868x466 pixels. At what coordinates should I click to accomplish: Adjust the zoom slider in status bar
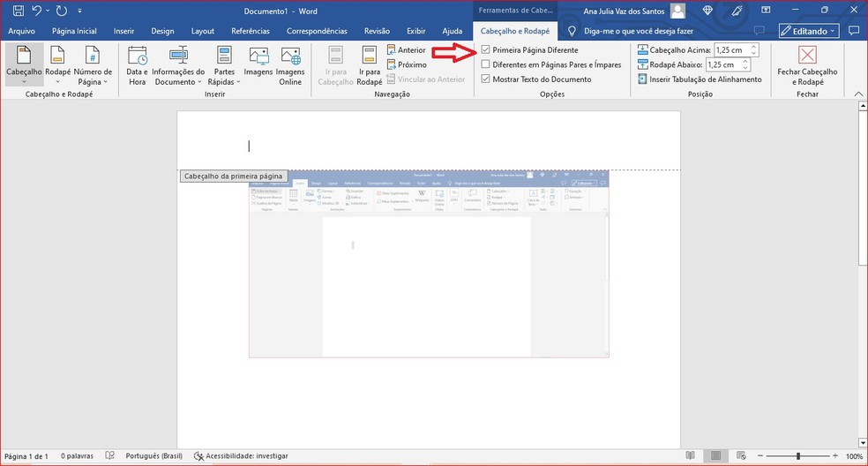click(798, 456)
